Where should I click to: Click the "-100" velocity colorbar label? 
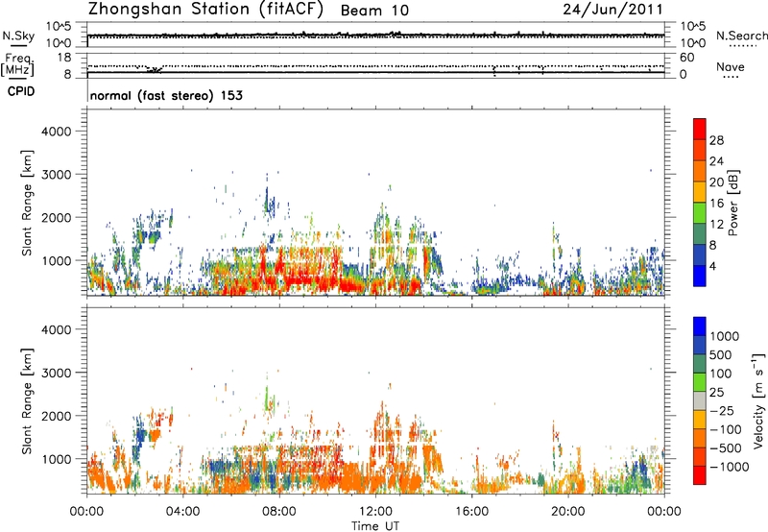coord(726,429)
